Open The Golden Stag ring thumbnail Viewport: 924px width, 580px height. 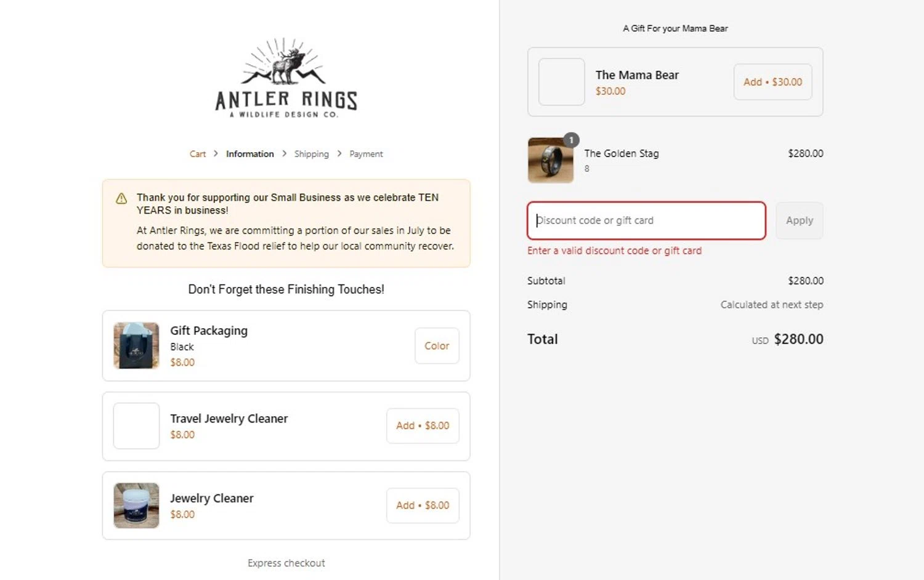click(551, 160)
